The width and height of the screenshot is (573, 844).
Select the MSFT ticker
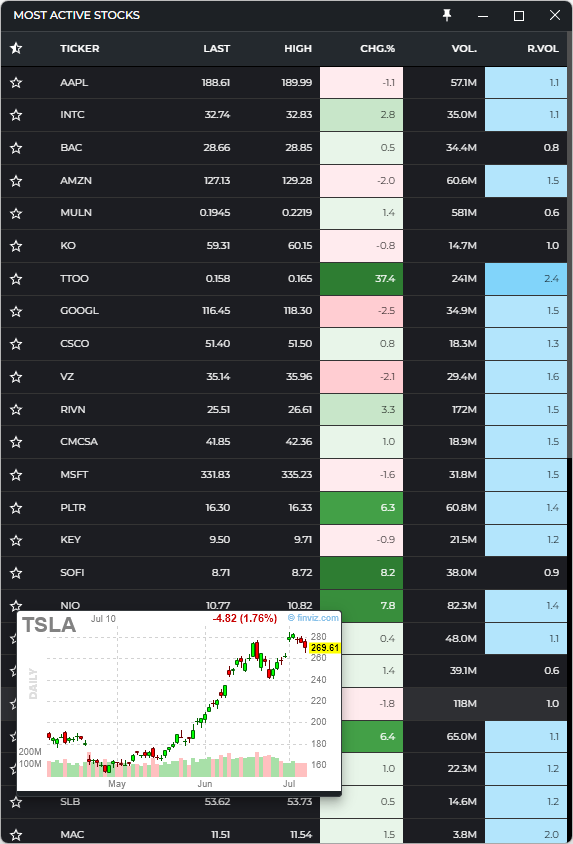(74, 475)
